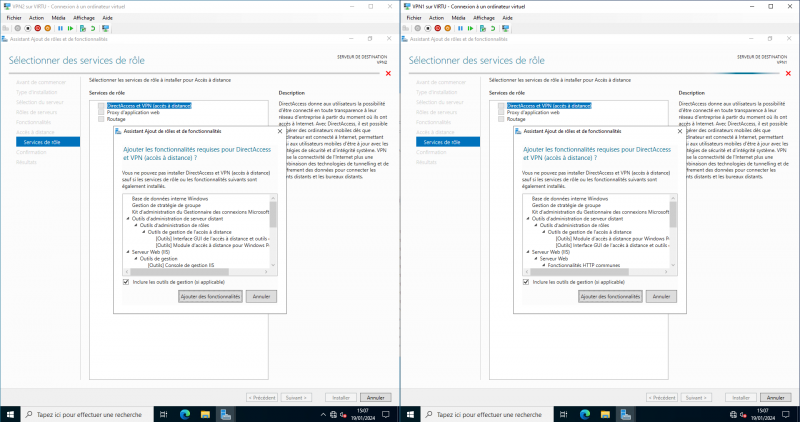Screen dimensions: 800x422
Task: Click the Revert icon in VPN1 toolbar
Action: 493,29
